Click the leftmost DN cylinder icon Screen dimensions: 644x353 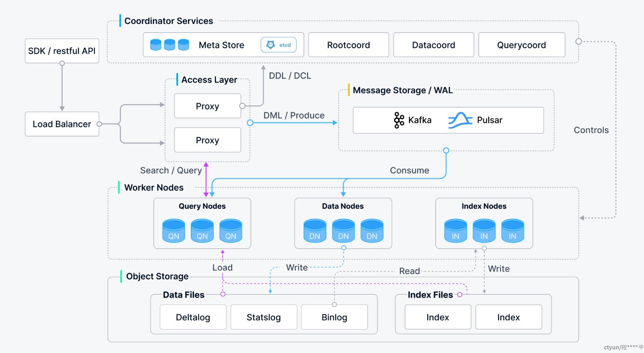315,231
